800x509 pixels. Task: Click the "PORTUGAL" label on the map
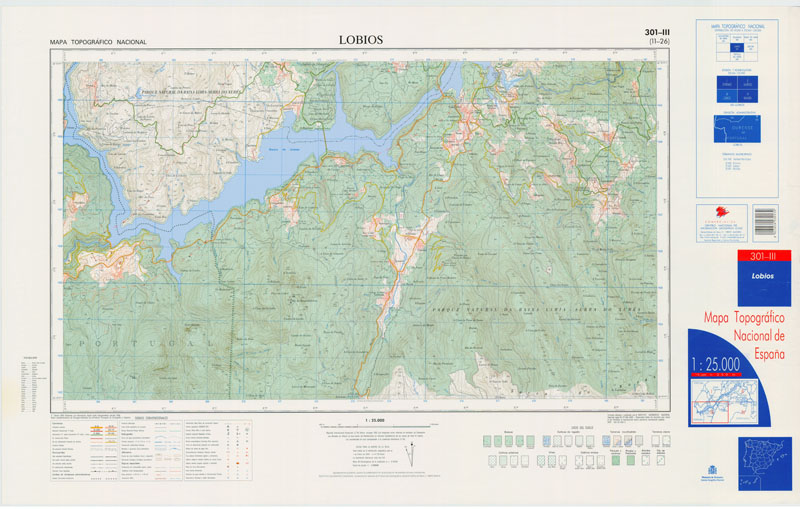(146, 344)
